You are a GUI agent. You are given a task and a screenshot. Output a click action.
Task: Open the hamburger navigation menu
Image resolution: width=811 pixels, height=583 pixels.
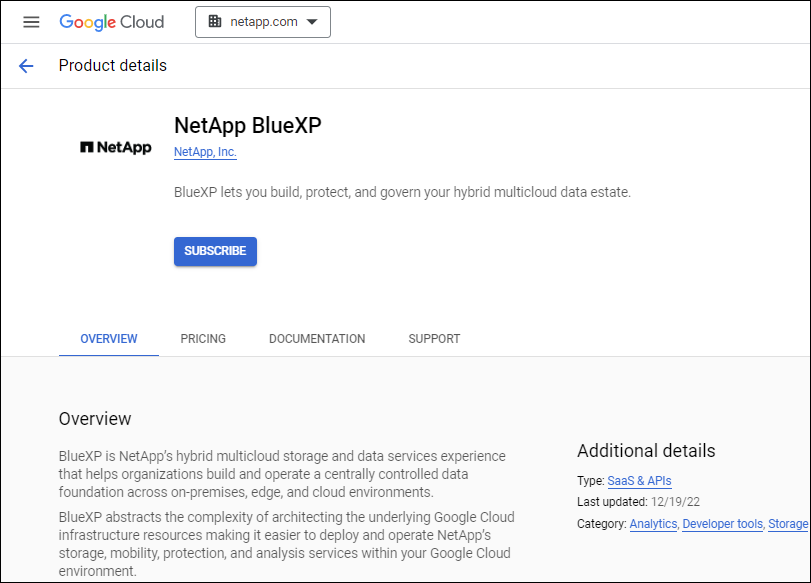(31, 22)
